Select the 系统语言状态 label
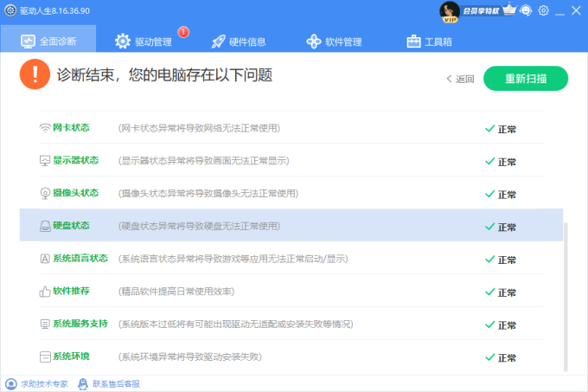588x392 pixels. tap(80, 258)
